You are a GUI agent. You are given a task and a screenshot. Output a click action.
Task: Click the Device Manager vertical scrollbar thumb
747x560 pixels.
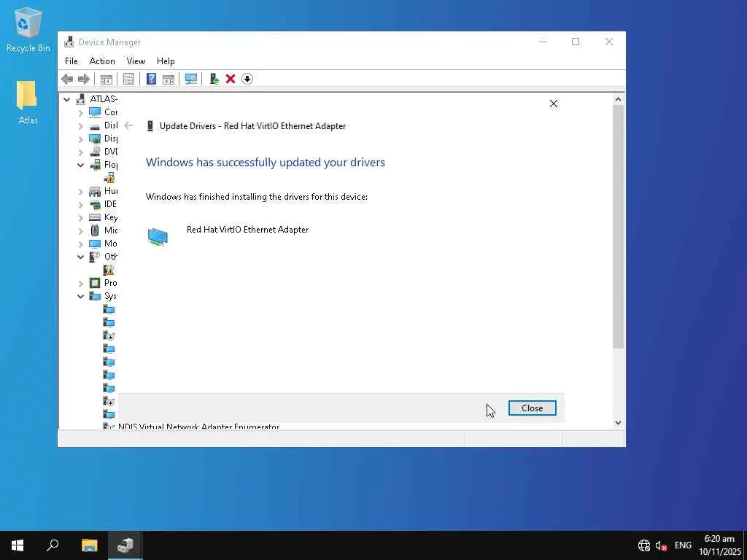[x=618, y=227]
